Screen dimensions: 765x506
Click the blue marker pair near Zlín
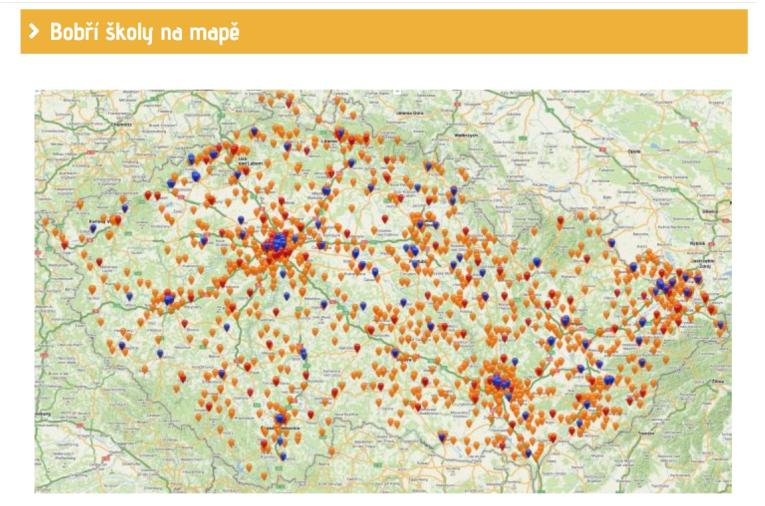pyautogui.click(x=609, y=380)
